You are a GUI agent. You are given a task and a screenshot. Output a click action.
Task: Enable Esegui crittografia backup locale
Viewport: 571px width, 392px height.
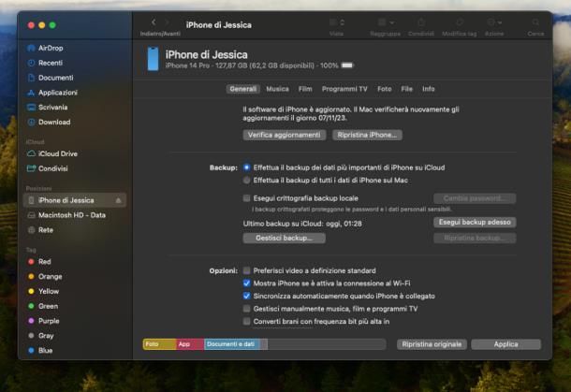247,198
